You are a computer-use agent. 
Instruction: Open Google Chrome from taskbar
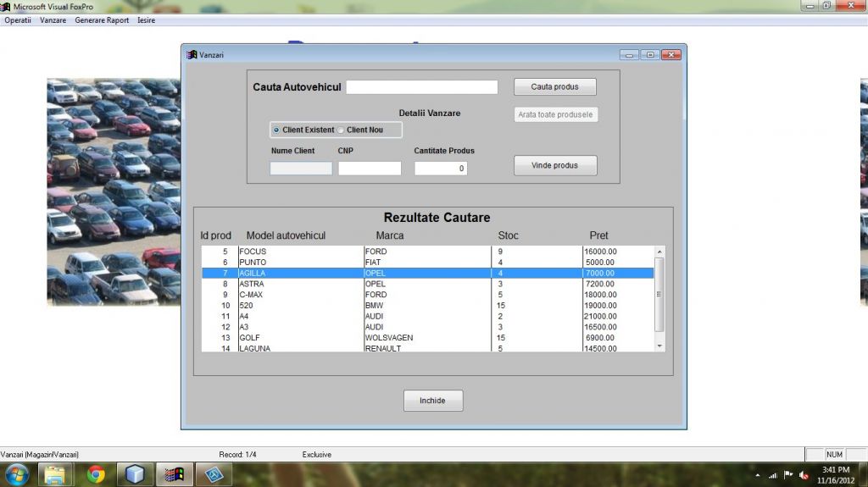click(96, 474)
